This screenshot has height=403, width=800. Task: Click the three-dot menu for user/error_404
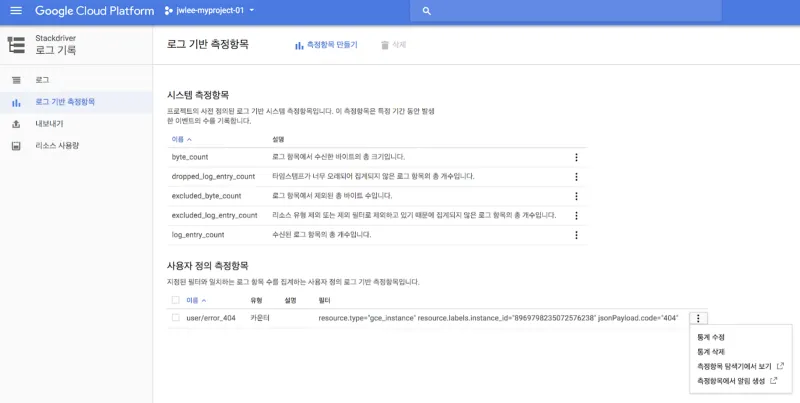pos(698,318)
